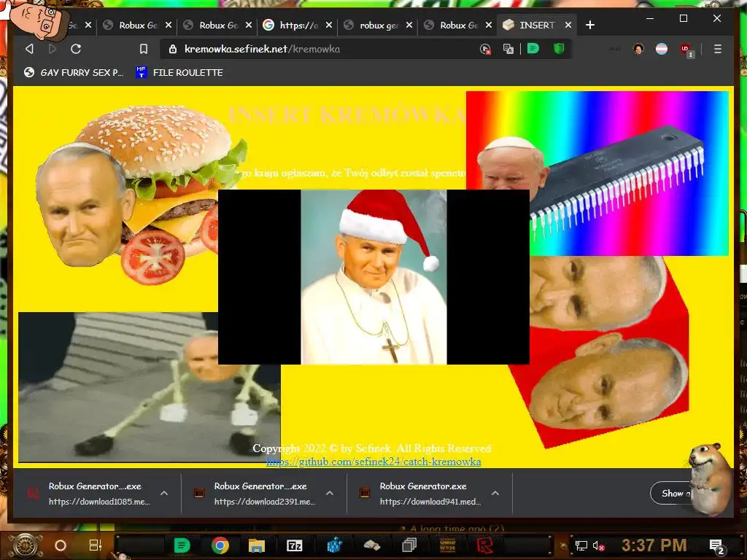
Task: Open the green chat bubble extension in toolbar
Action: pyautogui.click(x=533, y=49)
